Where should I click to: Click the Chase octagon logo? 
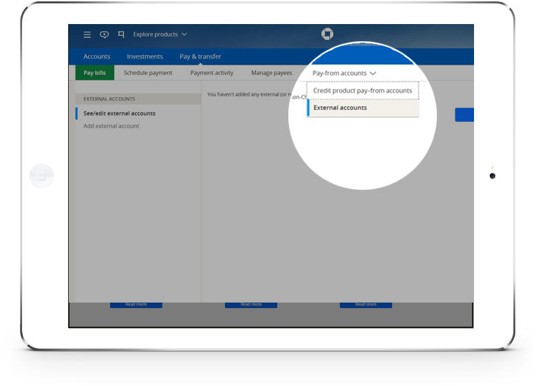coord(327,34)
